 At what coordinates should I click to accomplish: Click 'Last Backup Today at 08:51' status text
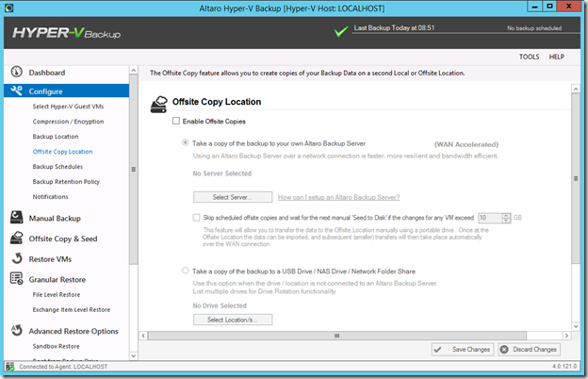pos(394,27)
